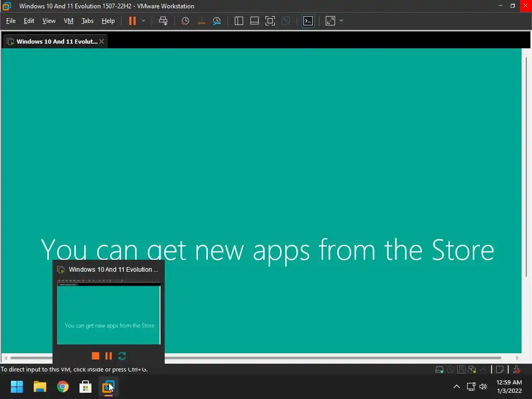Take a snapshot of this VM
The height and width of the screenshot is (399, 532).
(x=185, y=21)
